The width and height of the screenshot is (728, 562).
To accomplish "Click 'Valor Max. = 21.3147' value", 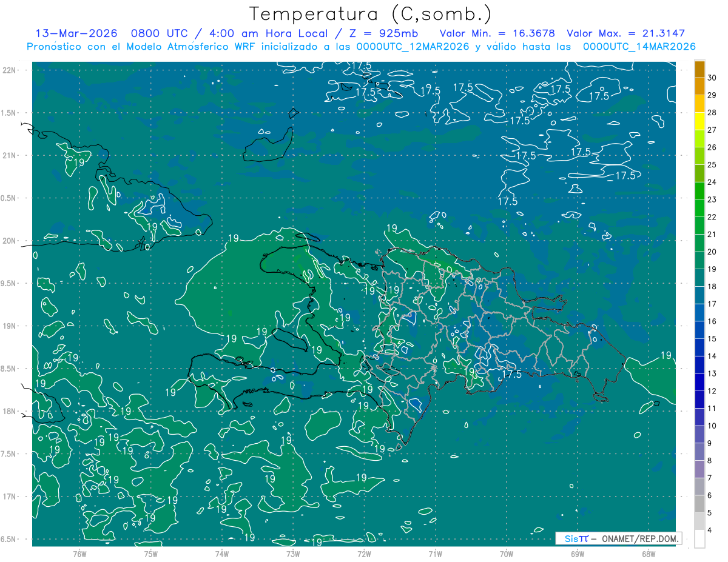I will pyautogui.click(x=626, y=33).
